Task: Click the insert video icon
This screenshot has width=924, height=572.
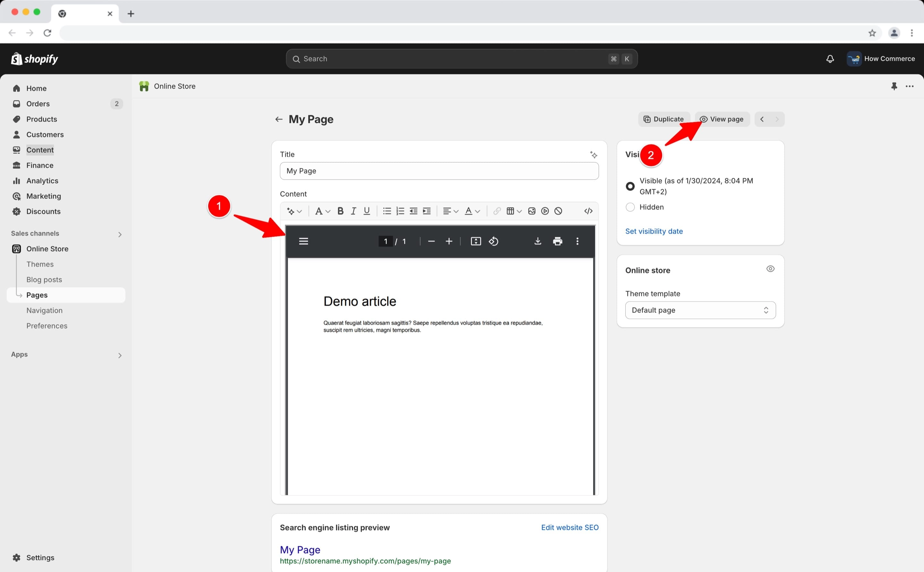Action: click(x=545, y=211)
